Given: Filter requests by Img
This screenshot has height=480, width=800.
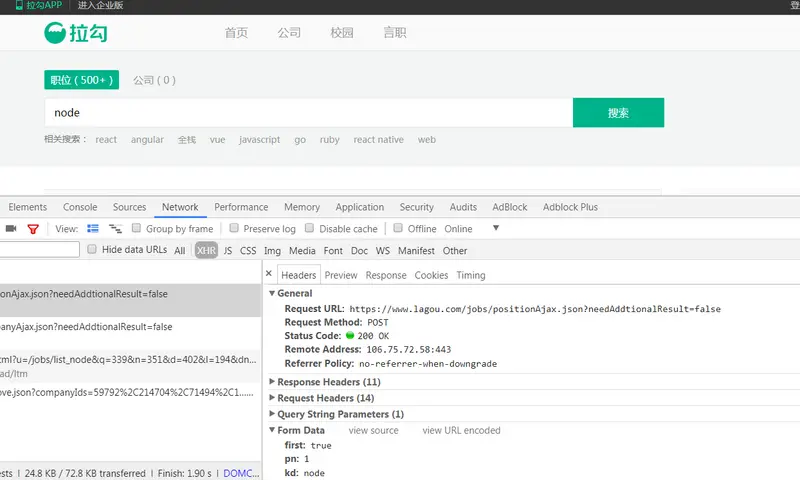Looking at the screenshot, I should pyautogui.click(x=272, y=250).
